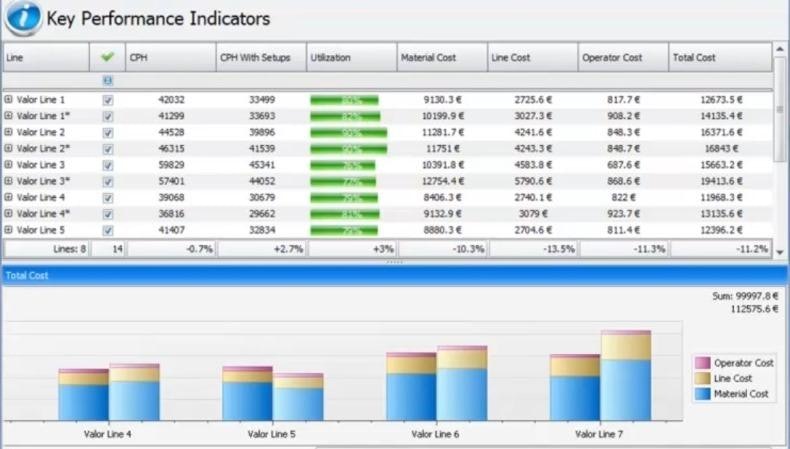This screenshot has height=449, width=790.
Task: Expand the Valor Line 1* row
Action: (x=9, y=116)
